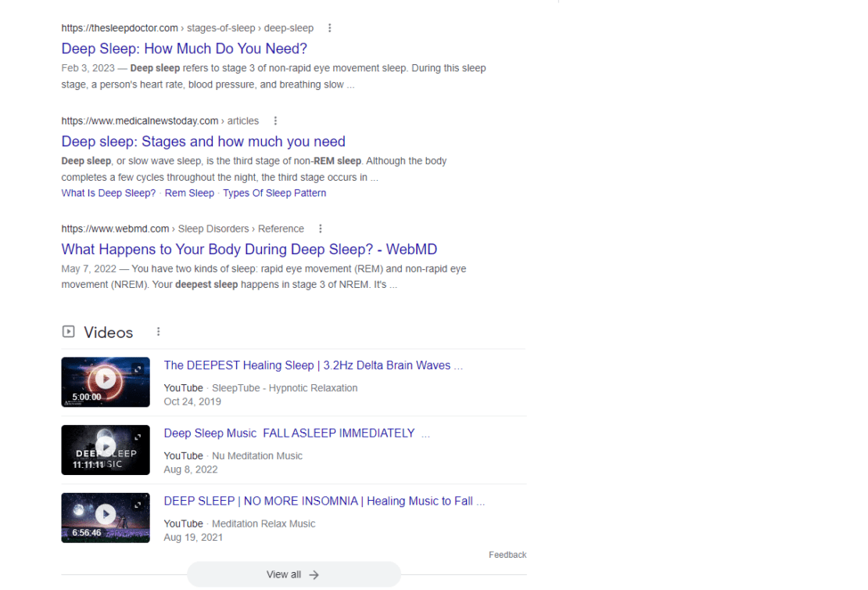The width and height of the screenshot is (868, 590).
Task: Open the WebMD deep sleep article
Action: 249,249
